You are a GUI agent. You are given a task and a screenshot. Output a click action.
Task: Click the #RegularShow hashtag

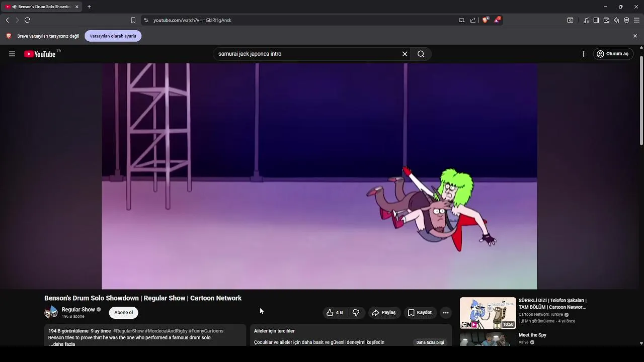pyautogui.click(x=128, y=331)
